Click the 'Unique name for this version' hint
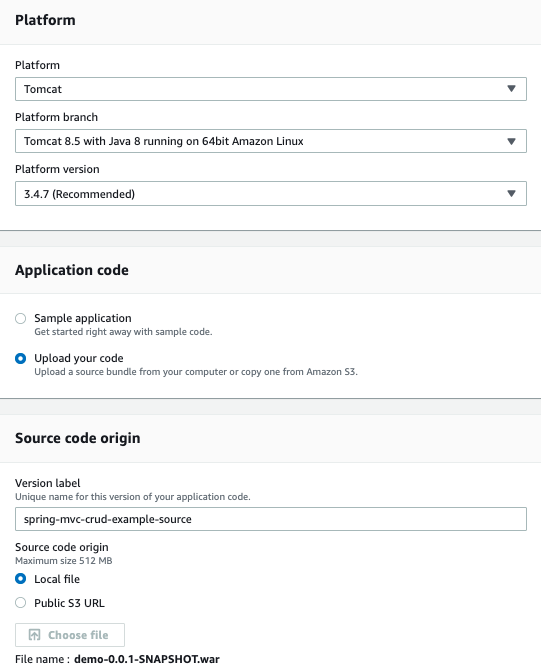The width and height of the screenshot is (541, 671). (133, 496)
